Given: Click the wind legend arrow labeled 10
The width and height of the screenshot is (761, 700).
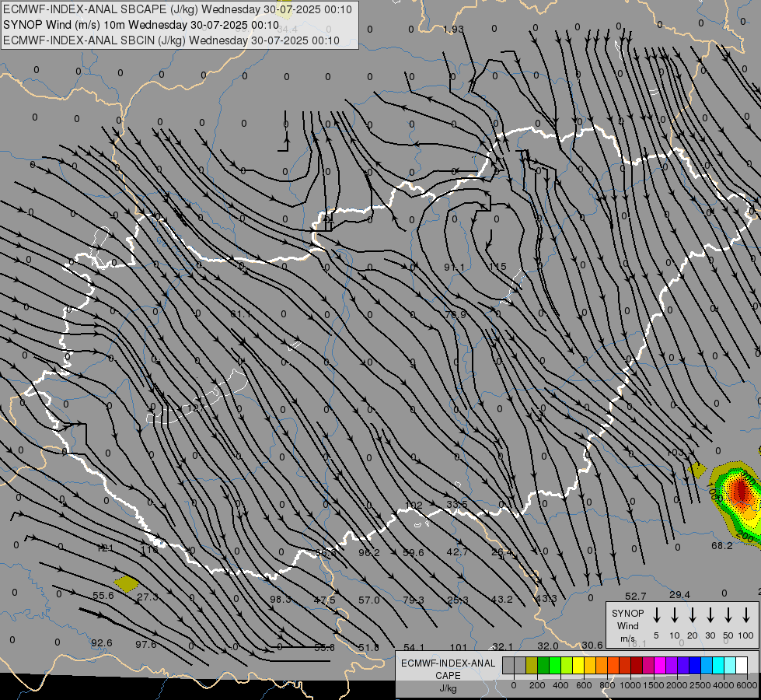Looking at the screenshot, I should (x=674, y=614).
